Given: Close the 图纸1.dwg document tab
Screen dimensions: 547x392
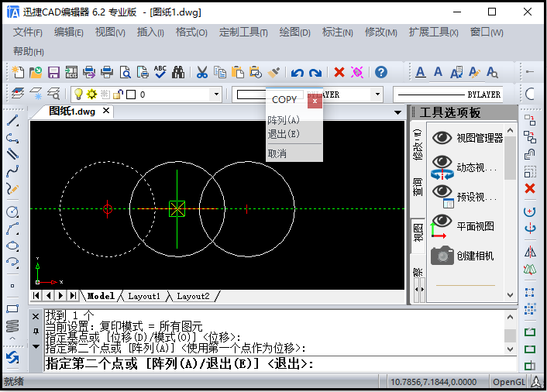Looking at the screenshot, I should click(106, 111).
